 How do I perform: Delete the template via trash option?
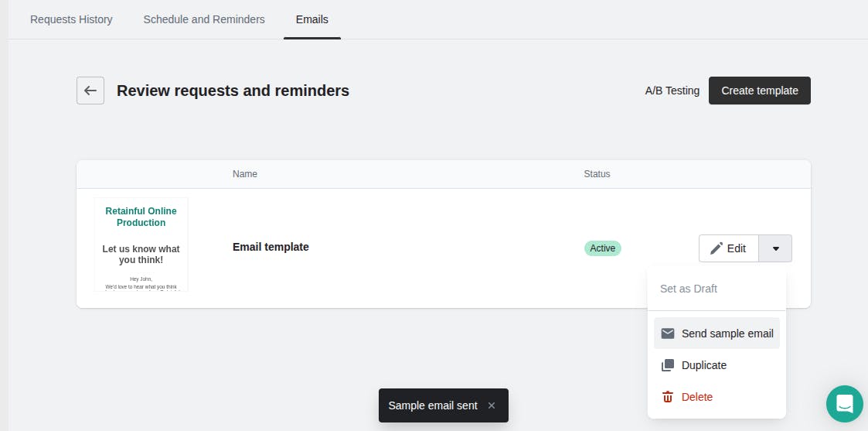click(696, 397)
